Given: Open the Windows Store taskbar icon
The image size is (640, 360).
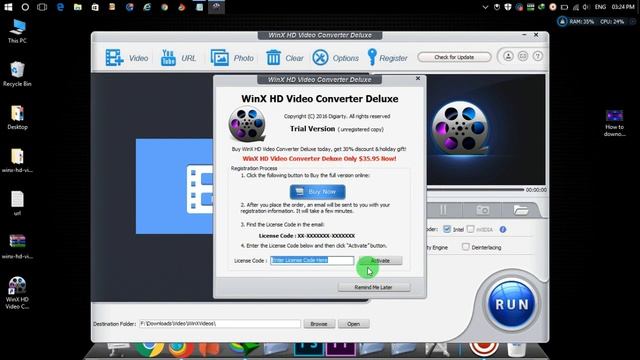Looking at the screenshot, I should click(95, 7).
